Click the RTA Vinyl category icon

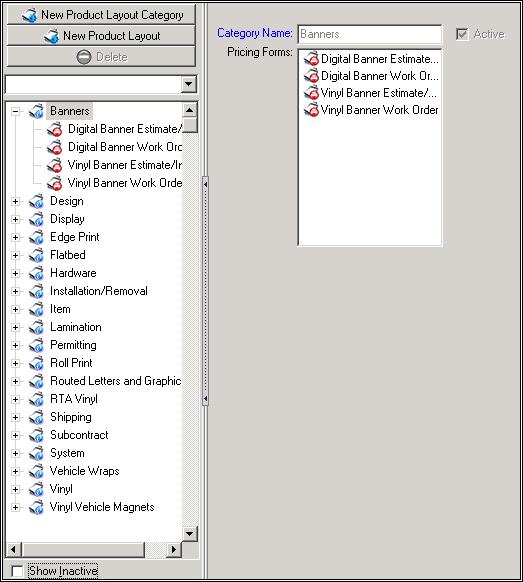pos(36,399)
